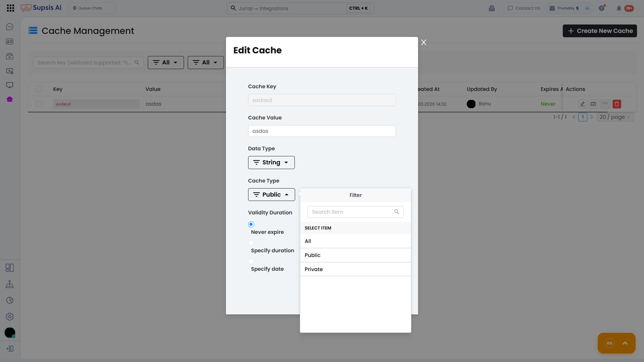
Task: Click the asdasd key cell in table
Action: click(x=96, y=104)
